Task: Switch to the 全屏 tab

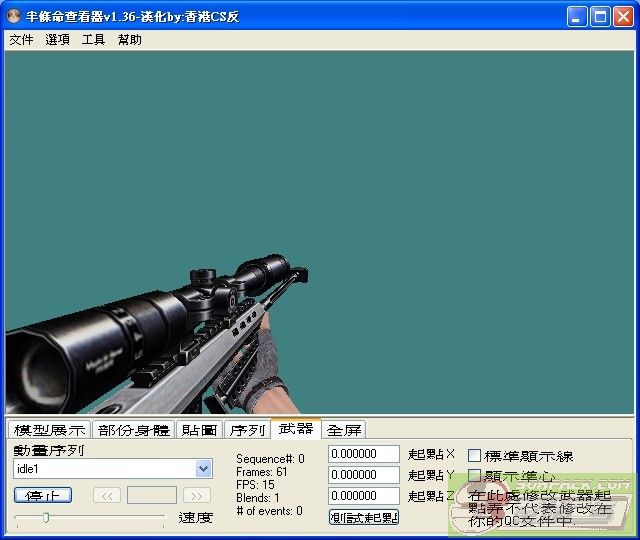Action: click(x=345, y=430)
